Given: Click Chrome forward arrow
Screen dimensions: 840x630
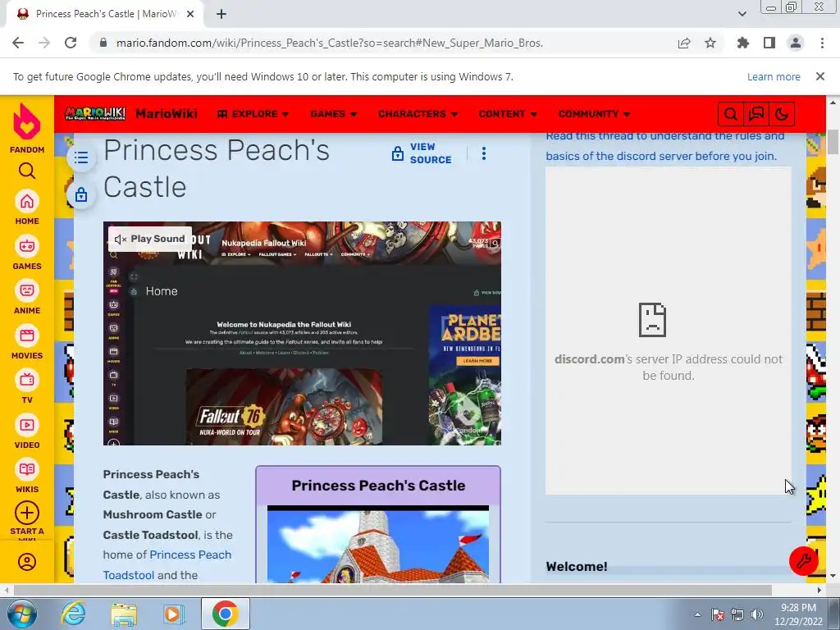Looking at the screenshot, I should point(44,43).
